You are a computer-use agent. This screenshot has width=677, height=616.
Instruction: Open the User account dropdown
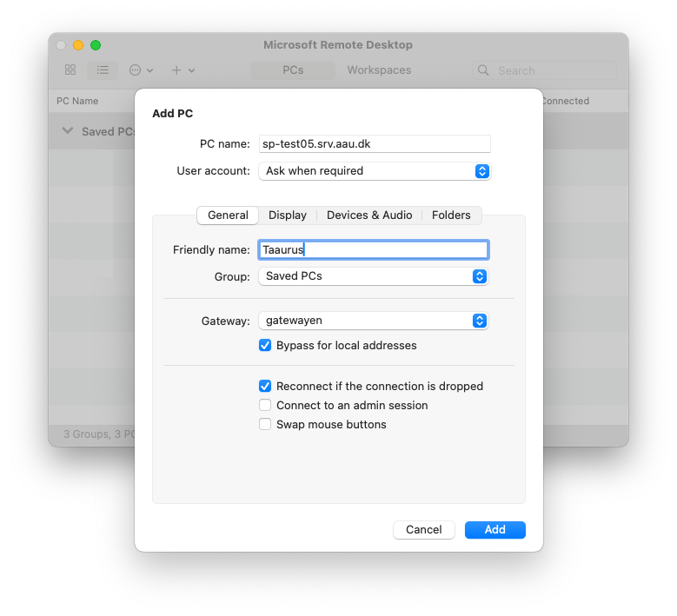(x=375, y=171)
